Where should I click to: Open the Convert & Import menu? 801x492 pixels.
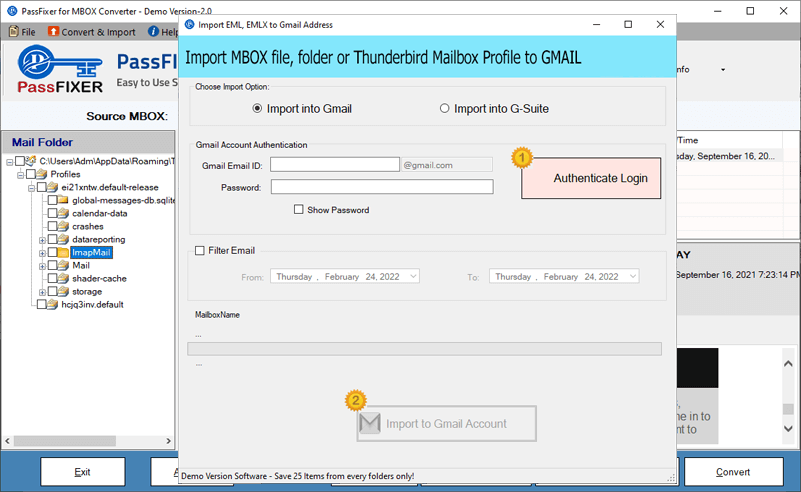(x=92, y=32)
